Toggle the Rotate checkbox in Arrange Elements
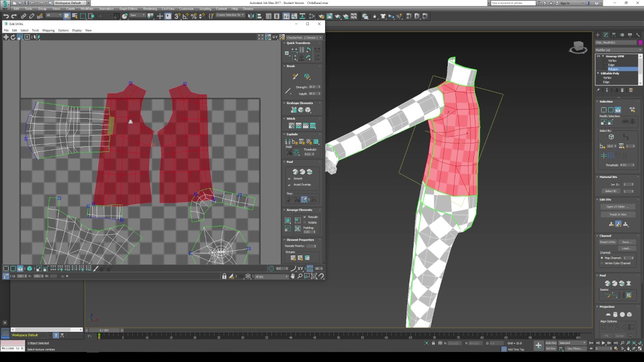 click(x=304, y=222)
